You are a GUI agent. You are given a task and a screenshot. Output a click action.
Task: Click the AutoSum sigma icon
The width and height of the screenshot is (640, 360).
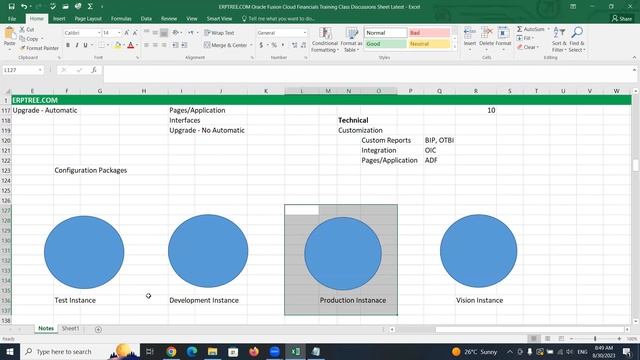pyautogui.click(x=520, y=29)
